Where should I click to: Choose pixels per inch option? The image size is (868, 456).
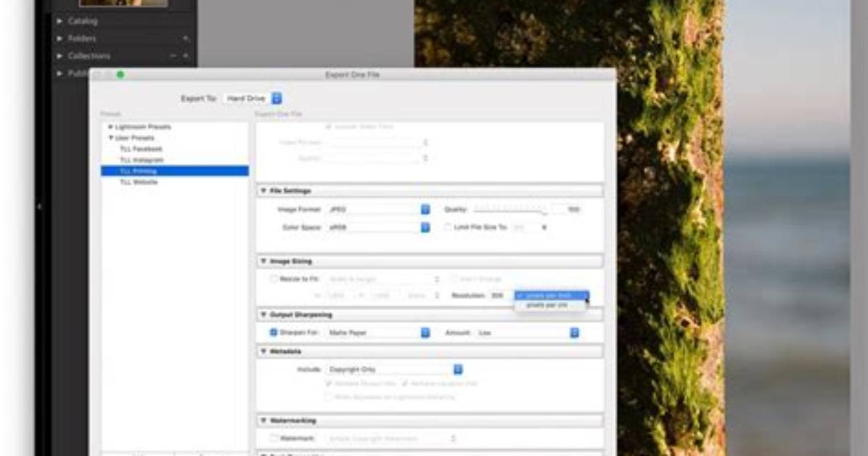point(552,296)
